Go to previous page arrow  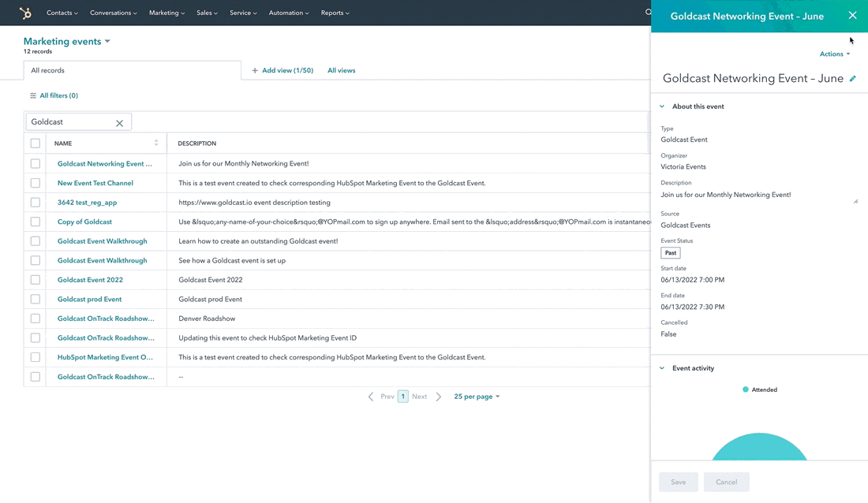coord(370,397)
